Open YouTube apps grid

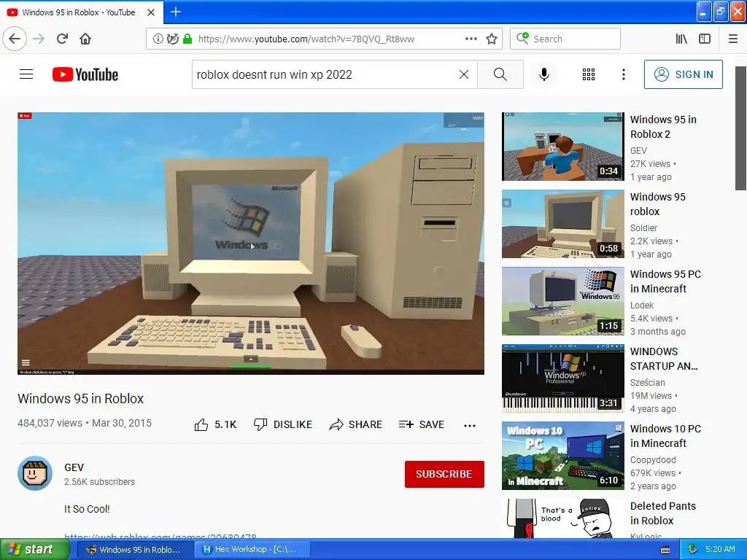(x=589, y=74)
